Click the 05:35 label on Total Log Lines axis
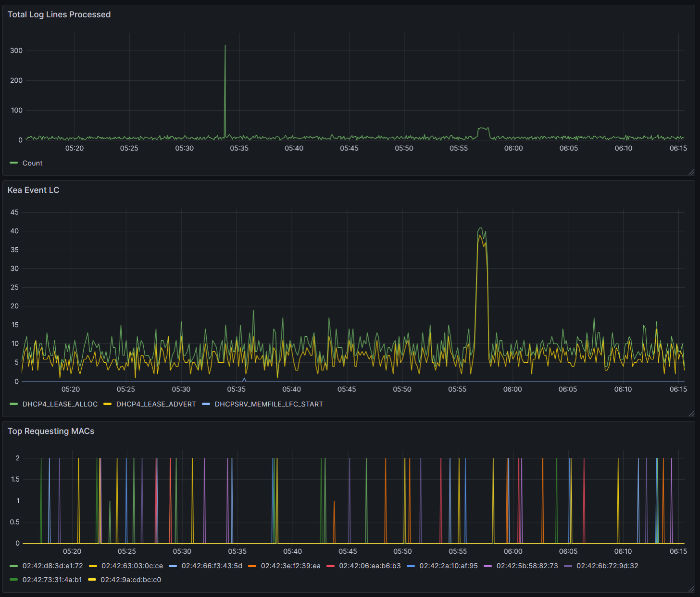This screenshot has height=597, width=700. [239, 148]
